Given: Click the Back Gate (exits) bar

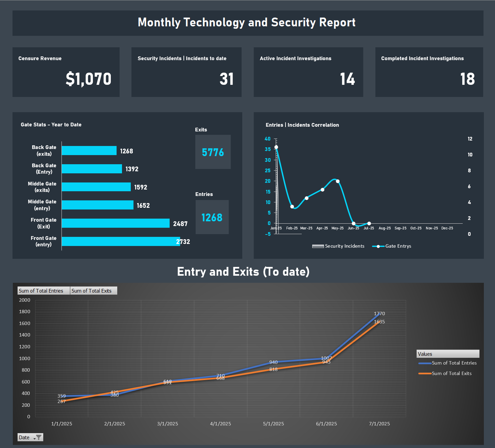Looking at the screenshot, I should [89, 151].
